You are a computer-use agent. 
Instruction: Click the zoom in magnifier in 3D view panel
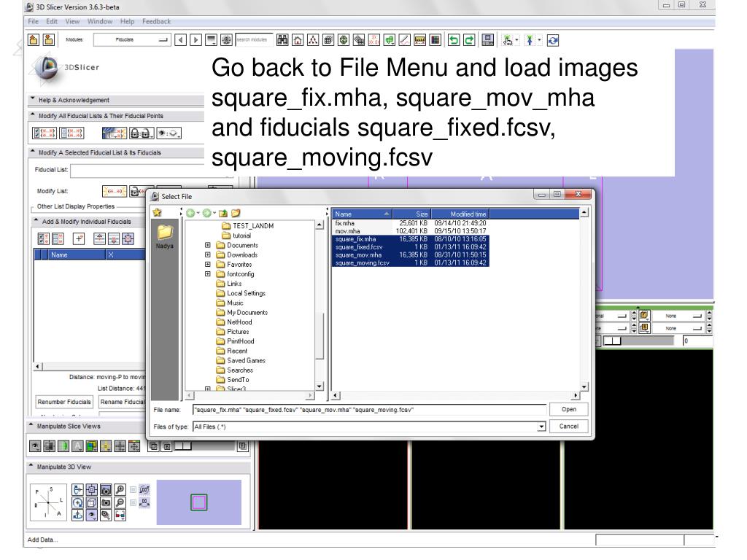coord(120,489)
